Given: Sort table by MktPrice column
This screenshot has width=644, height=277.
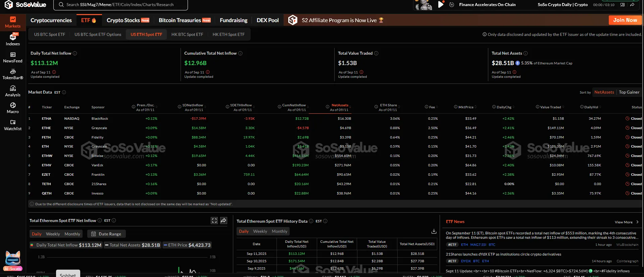Looking at the screenshot, I should tap(466, 107).
